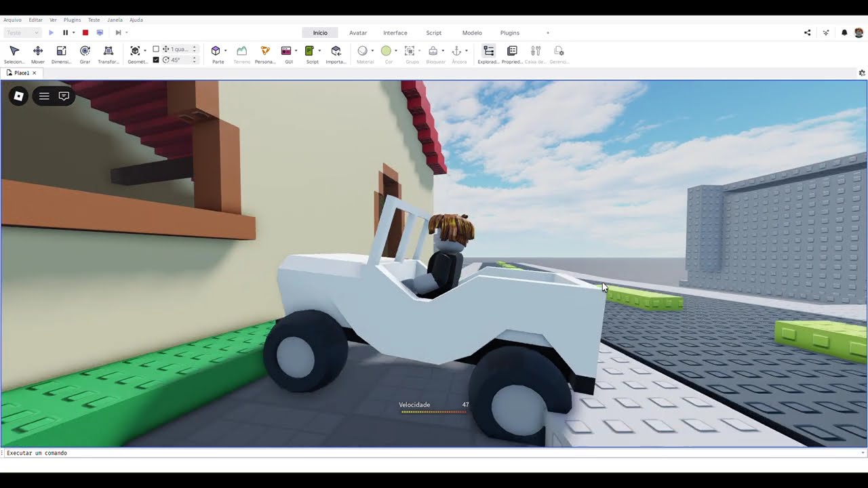This screenshot has width=868, height=488.
Task: Expand the pause options arrow
Action: tap(73, 33)
